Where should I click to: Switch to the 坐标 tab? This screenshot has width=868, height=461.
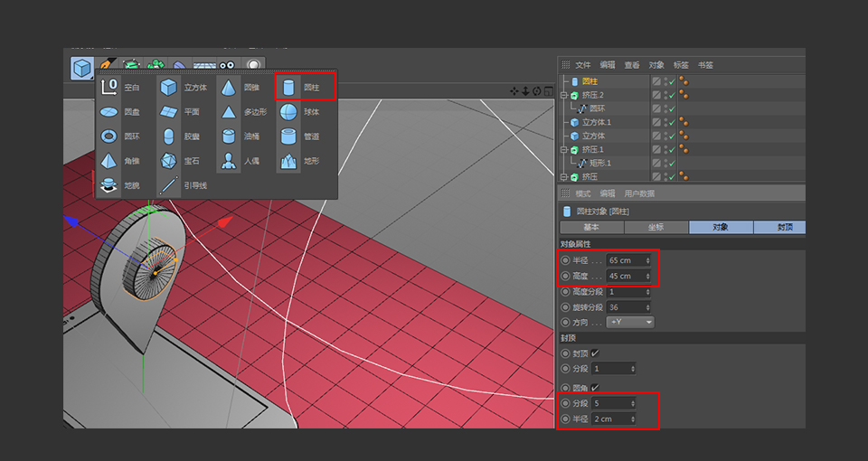click(x=656, y=228)
